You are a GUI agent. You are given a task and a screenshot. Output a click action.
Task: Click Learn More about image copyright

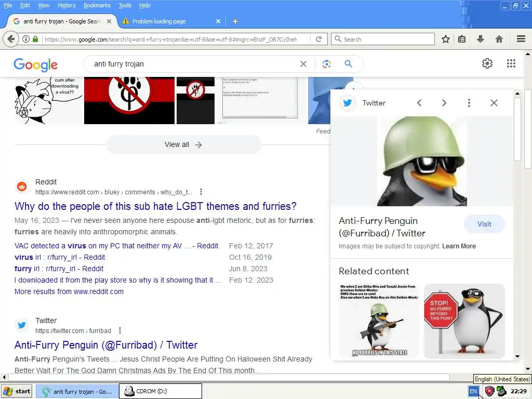pyautogui.click(x=459, y=246)
